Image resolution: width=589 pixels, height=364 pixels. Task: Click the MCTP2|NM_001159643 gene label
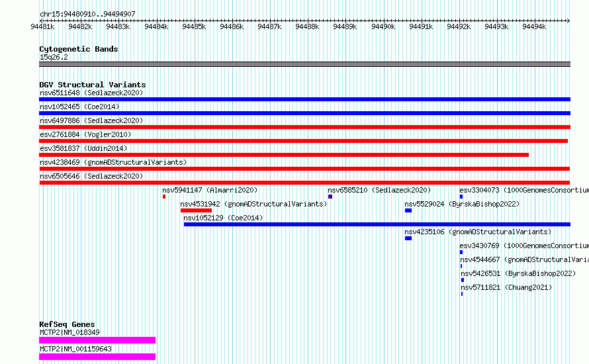(x=75, y=349)
